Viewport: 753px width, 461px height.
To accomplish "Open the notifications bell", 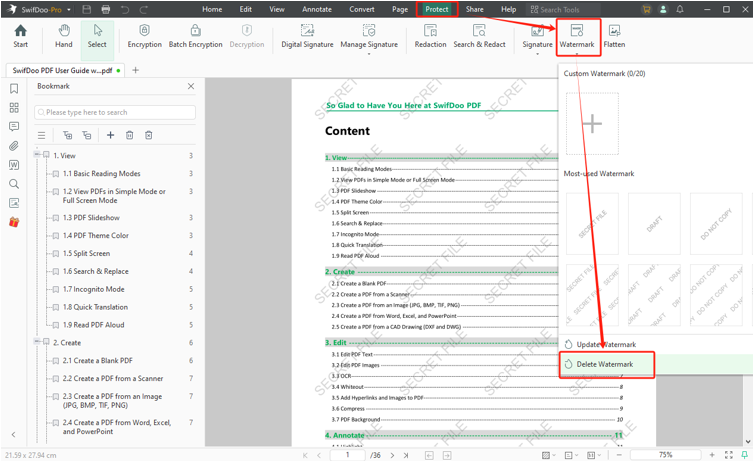I will pos(680,9).
